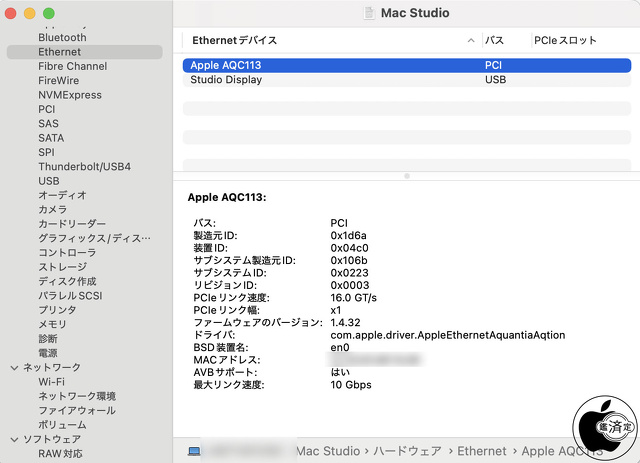
Task: Open Wi-Fi under the network section
Action: [52, 382]
